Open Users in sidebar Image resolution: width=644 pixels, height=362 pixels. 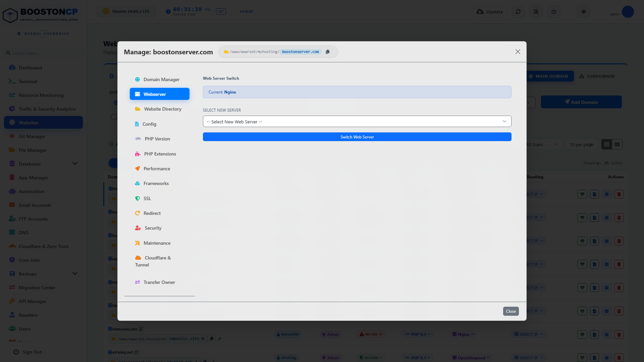(x=43, y=329)
